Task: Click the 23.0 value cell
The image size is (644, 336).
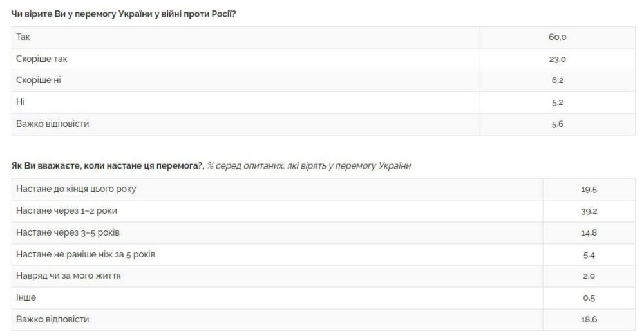Action: tap(557, 59)
